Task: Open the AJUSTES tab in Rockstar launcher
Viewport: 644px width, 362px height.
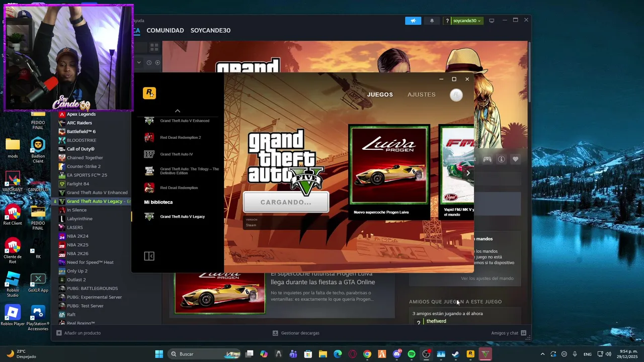Action: (x=422, y=95)
